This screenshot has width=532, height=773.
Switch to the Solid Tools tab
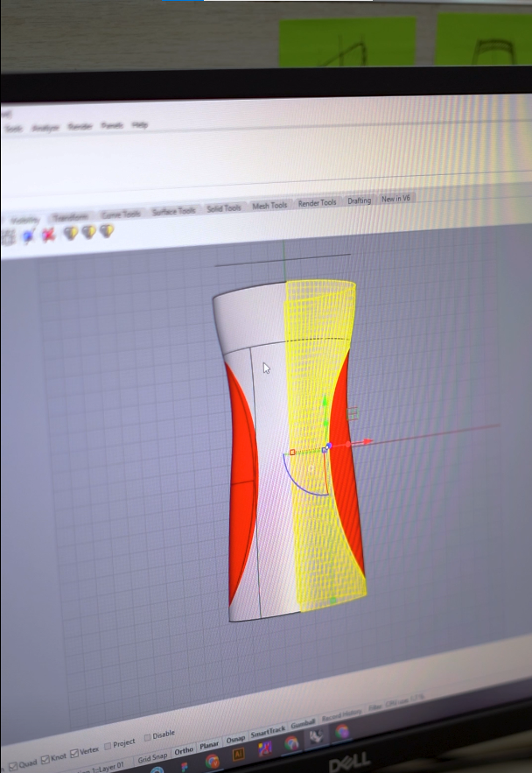[x=224, y=208]
